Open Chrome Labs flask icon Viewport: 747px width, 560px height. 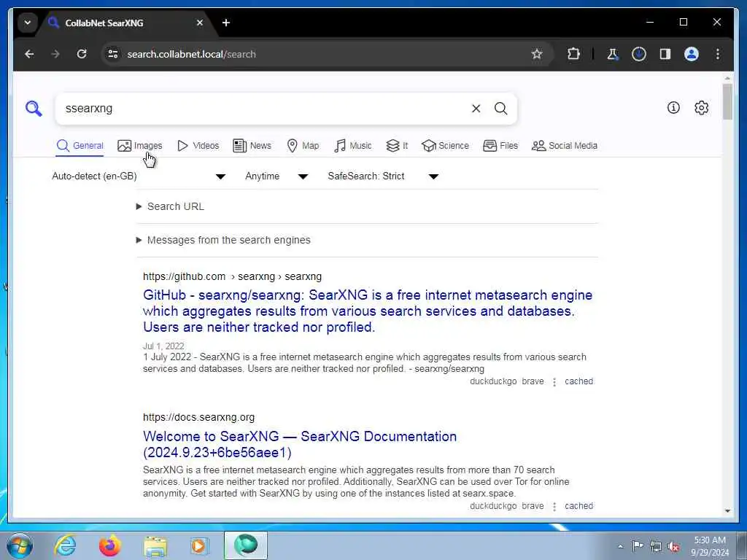point(613,54)
